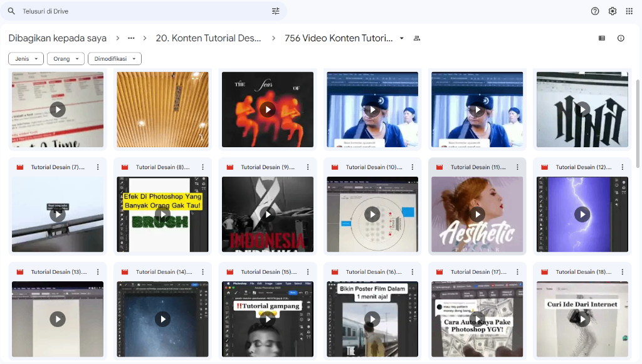
Task: Open Drive settings gear icon
Action: click(x=613, y=11)
